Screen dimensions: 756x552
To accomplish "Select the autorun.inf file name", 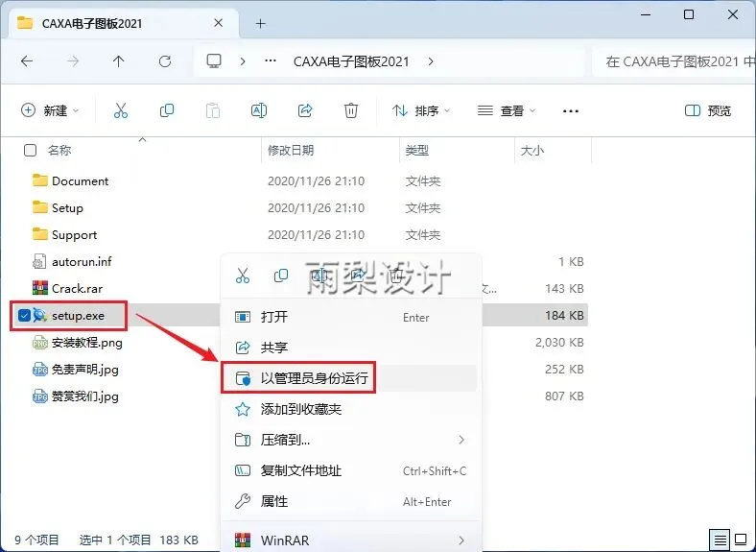I will [x=82, y=261].
